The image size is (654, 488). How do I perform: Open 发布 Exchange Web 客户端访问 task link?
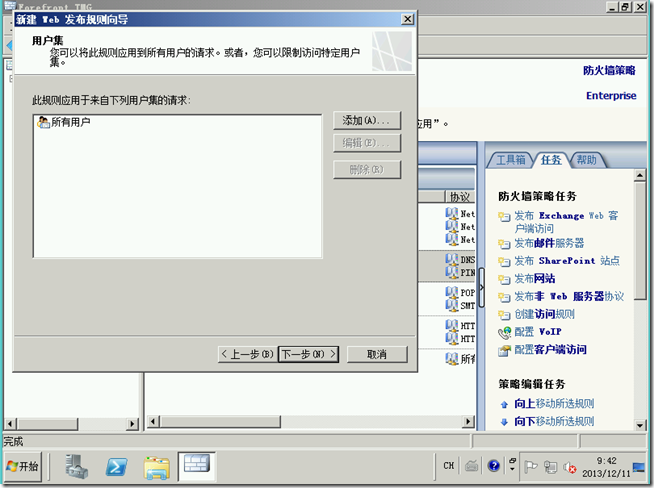coord(566,222)
